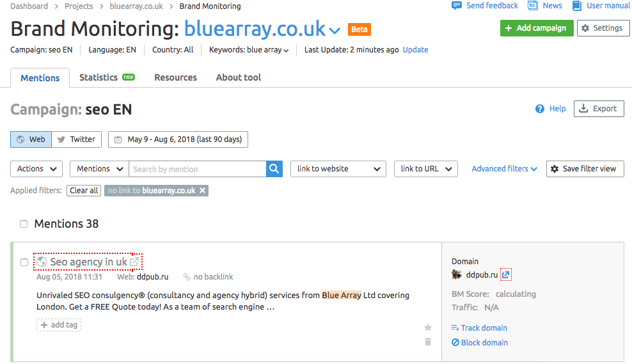Click bluearray.co.uk breadcrumb link

136,6
